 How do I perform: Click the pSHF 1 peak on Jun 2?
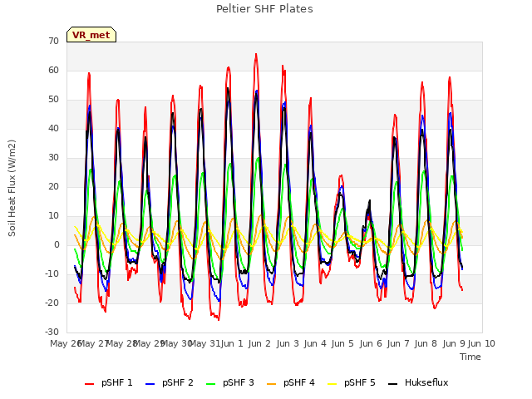click(256, 54)
